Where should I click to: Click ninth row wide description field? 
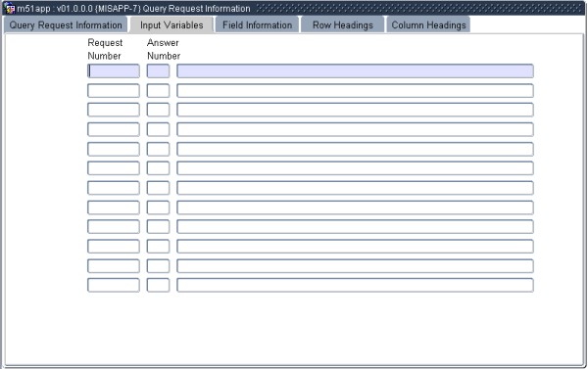[355, 227]
